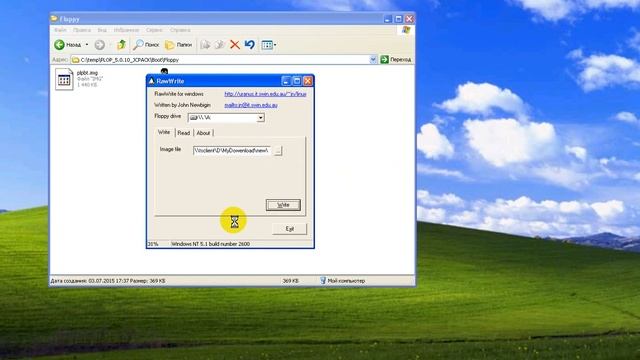Maximize the RawWrite window
Image resolution: width=640 pixels, height=360 pixels.
[297, 81]
